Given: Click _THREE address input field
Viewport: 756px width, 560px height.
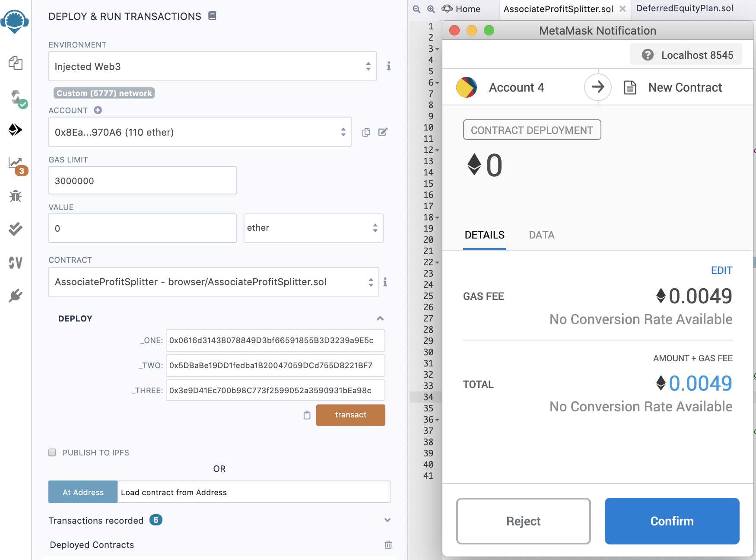Looking at the screenshot, I should 276,391.
